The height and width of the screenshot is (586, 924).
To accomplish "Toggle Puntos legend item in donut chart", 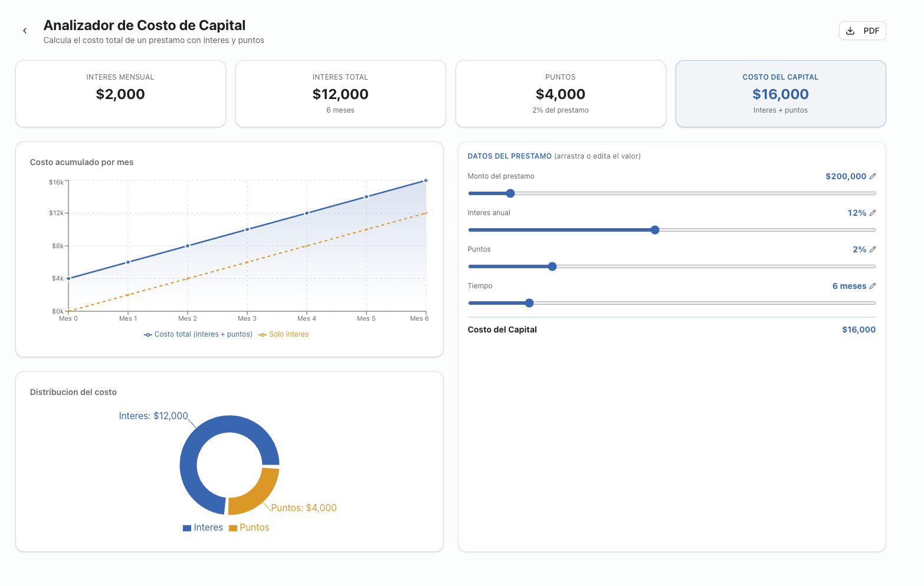I will (x=249, y=528).
